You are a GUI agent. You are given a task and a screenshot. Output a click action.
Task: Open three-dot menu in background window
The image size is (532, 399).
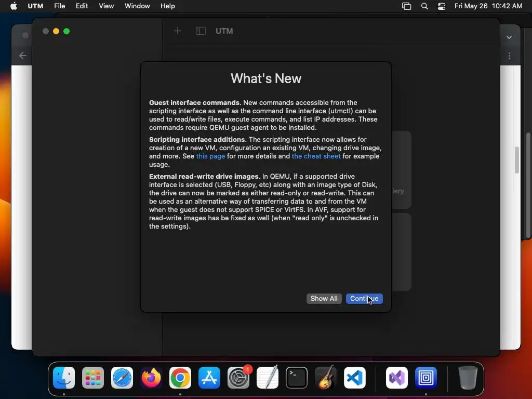509,56
